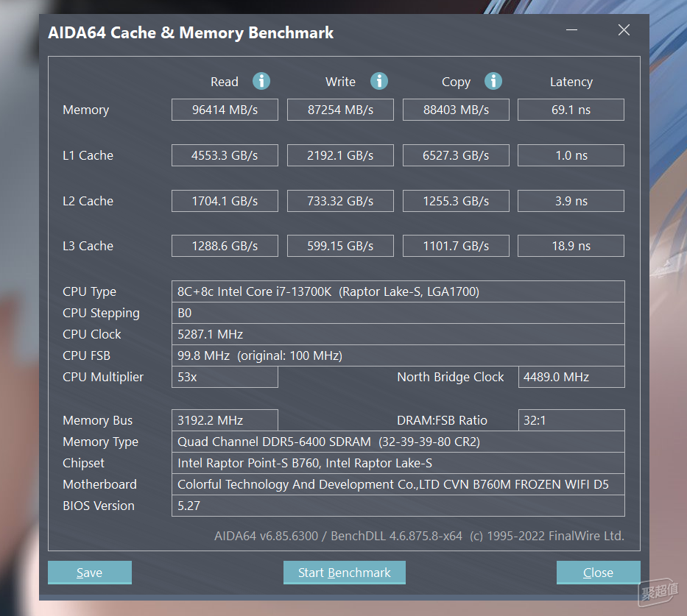Click the CPU FSB value 99.8 MHz
The height and width of the screenshot is (616, 687).
pyautogui.click(x=398, y=355)
